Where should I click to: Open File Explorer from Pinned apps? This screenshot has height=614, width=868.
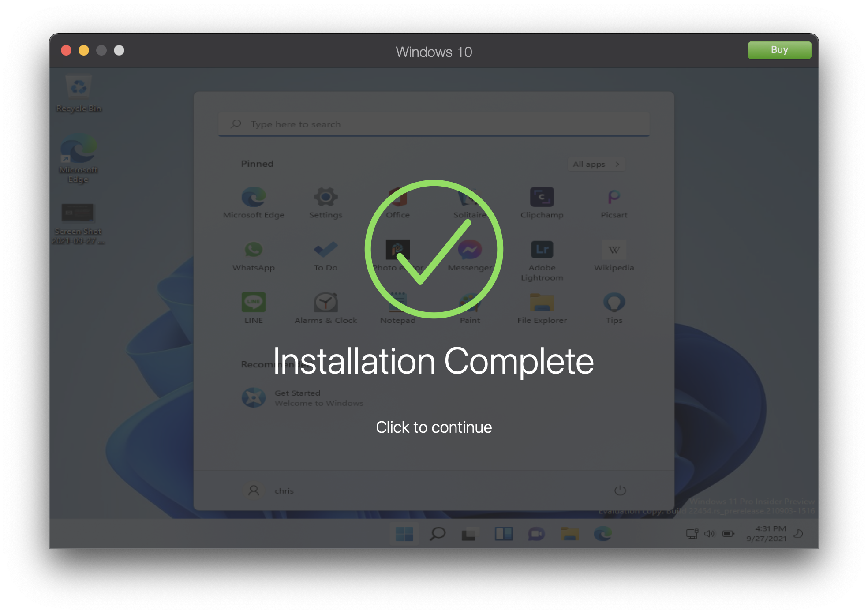click(x=542, y=308)
